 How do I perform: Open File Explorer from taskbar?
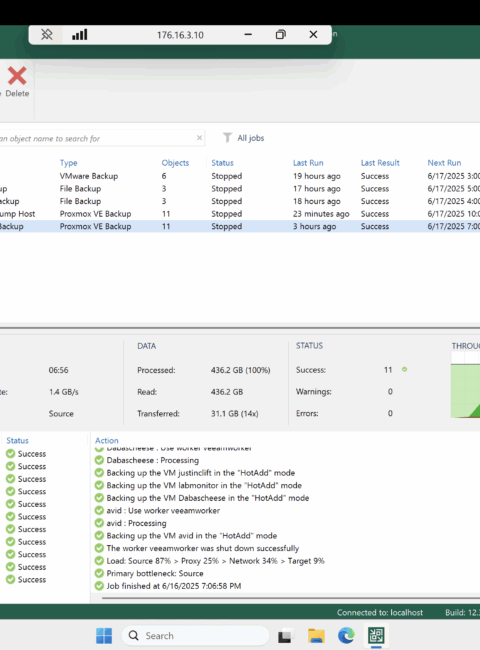coord(316,635)
